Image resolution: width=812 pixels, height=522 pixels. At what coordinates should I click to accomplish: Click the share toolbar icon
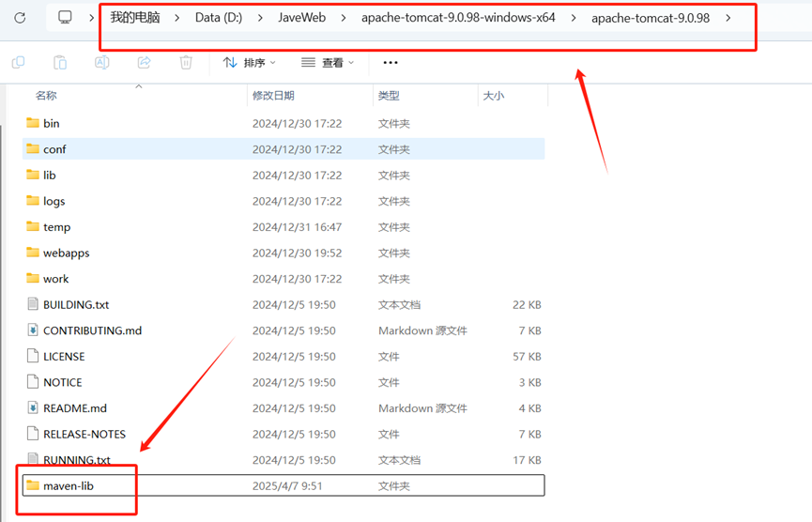pos(144,63)
